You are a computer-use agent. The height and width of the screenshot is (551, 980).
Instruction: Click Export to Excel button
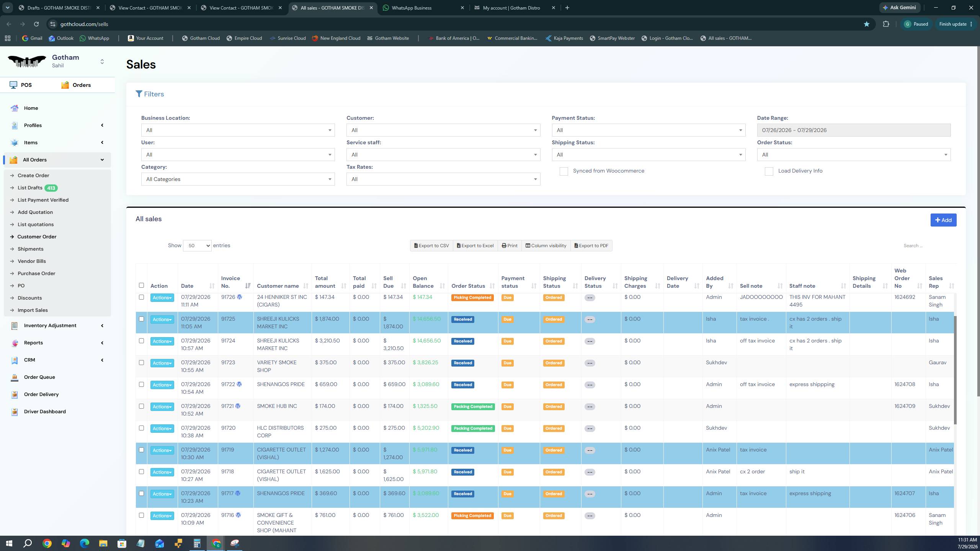point(475,246)
